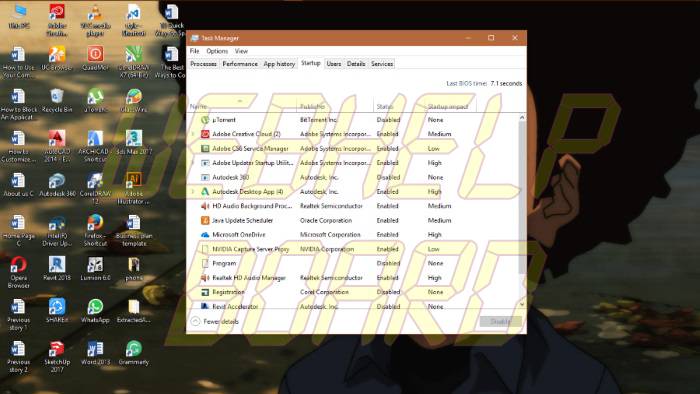The image size is (700, 394).
Task: Select the Registration startup entry
Action: (352, 292)
